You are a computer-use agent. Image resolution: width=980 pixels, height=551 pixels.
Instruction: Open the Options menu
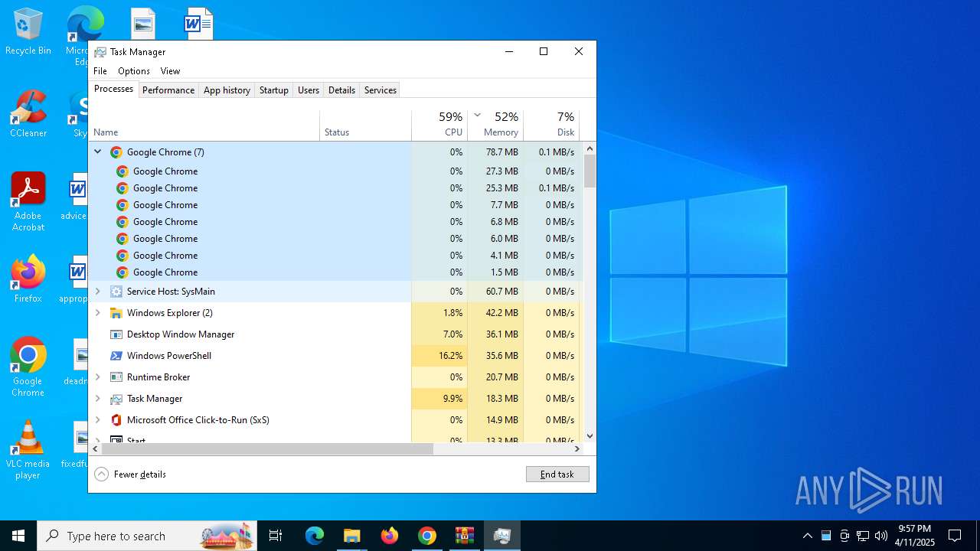(x=134, y=71)
